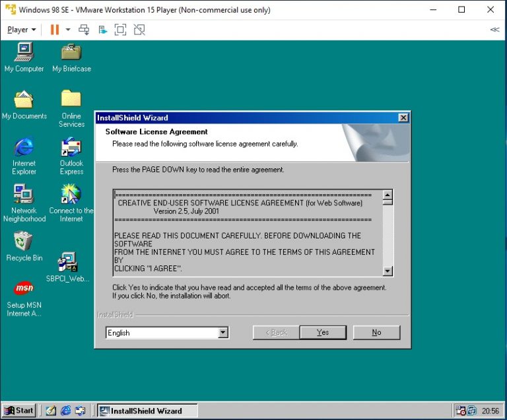The image size is (507, 420).
Task: Open the English language dropdown
Action: point(223,332)
